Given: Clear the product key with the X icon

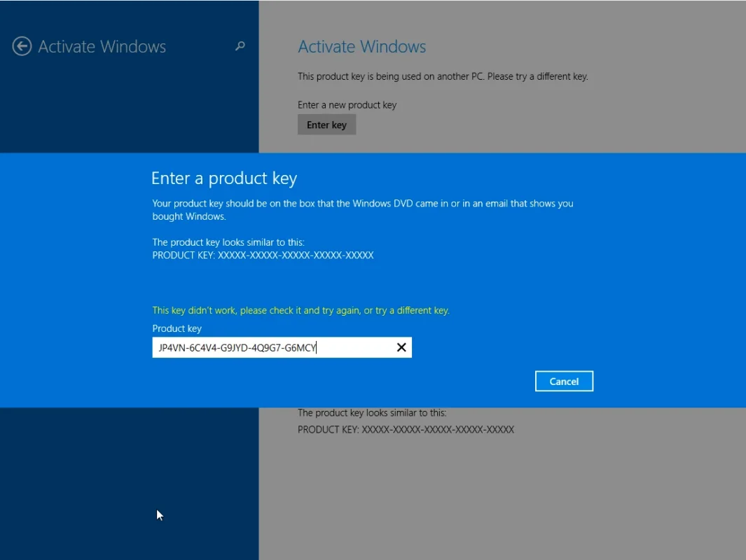Looking at the screenshot, I should (x=401, y=347).
